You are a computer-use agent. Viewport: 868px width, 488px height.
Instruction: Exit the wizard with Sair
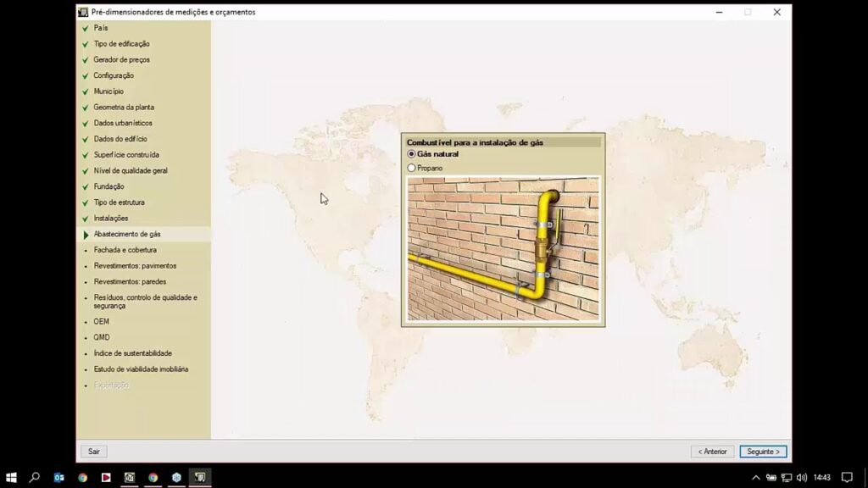(94, 452)
